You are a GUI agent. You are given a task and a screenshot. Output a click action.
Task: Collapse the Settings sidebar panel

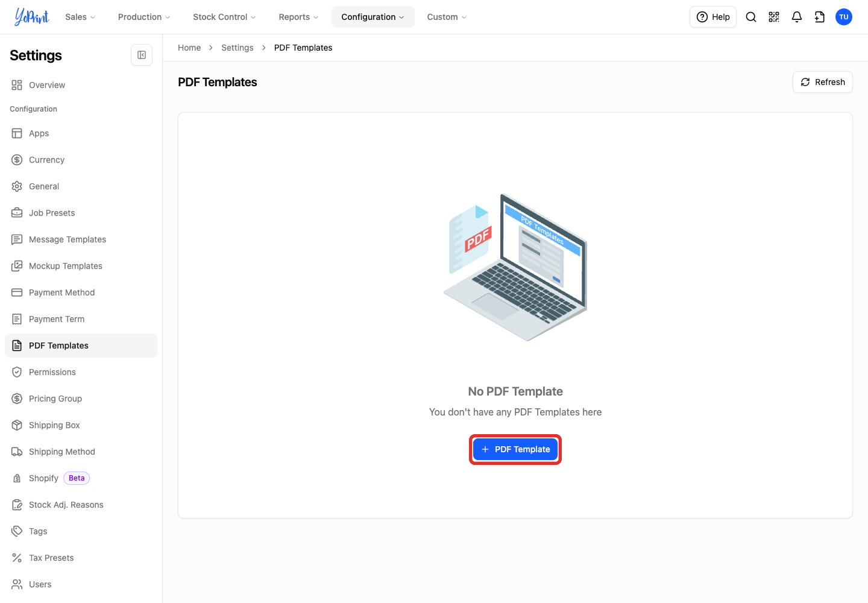pyautogui.click(x=142, y=55)
